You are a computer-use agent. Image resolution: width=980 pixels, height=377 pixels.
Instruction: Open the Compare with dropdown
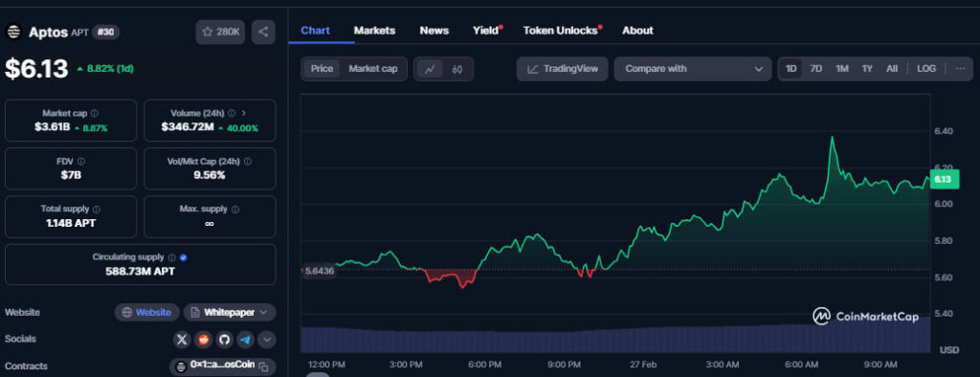point(693,69)
